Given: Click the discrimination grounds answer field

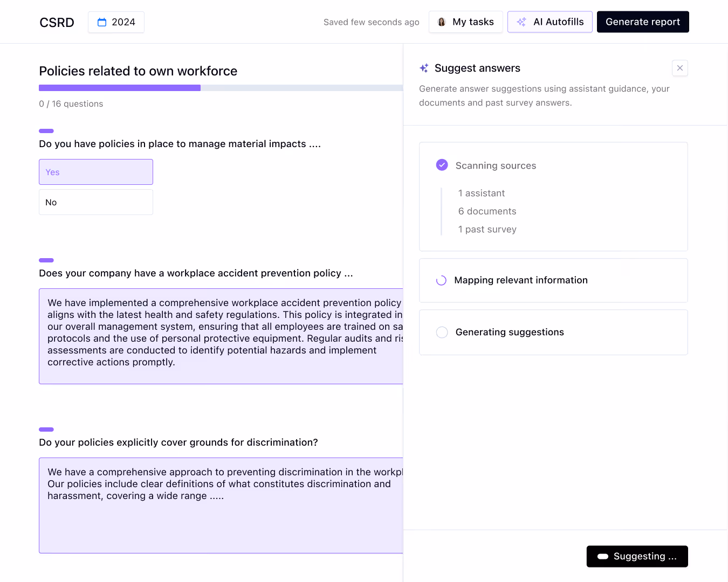Looking at the screenshot, I should 221,505.
